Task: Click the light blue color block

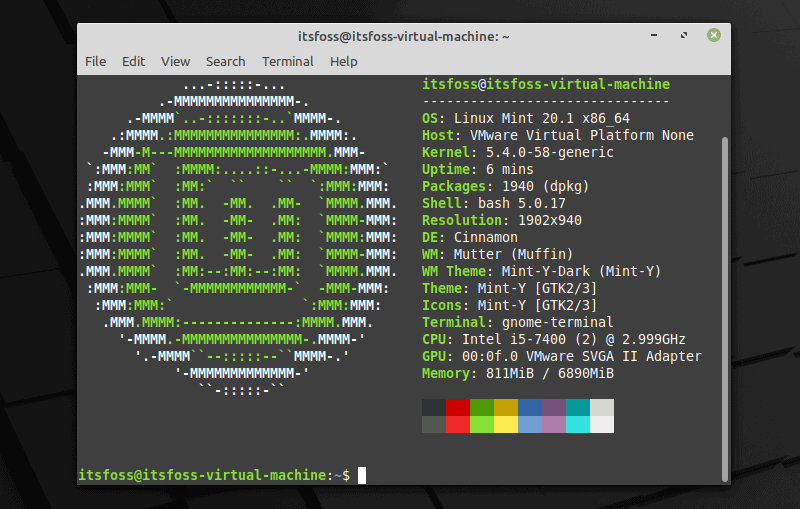Action: [x=530, y=424]
